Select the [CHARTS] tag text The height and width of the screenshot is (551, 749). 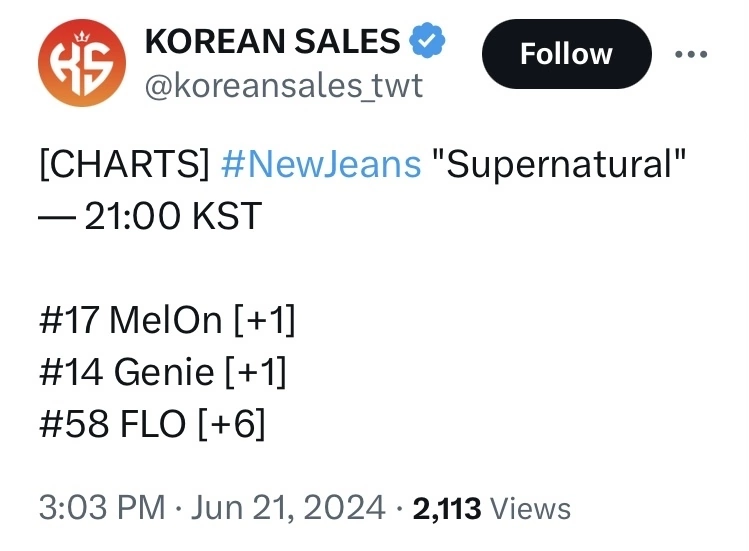[x=124, y=164]
